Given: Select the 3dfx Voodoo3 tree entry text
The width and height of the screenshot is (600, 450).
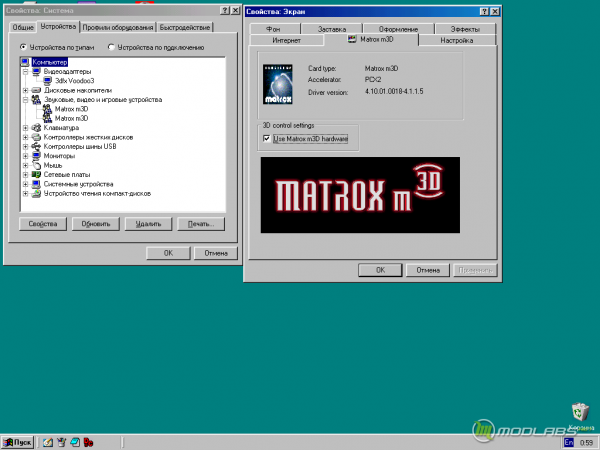Looking at the screenshot, I should (75, 81).
